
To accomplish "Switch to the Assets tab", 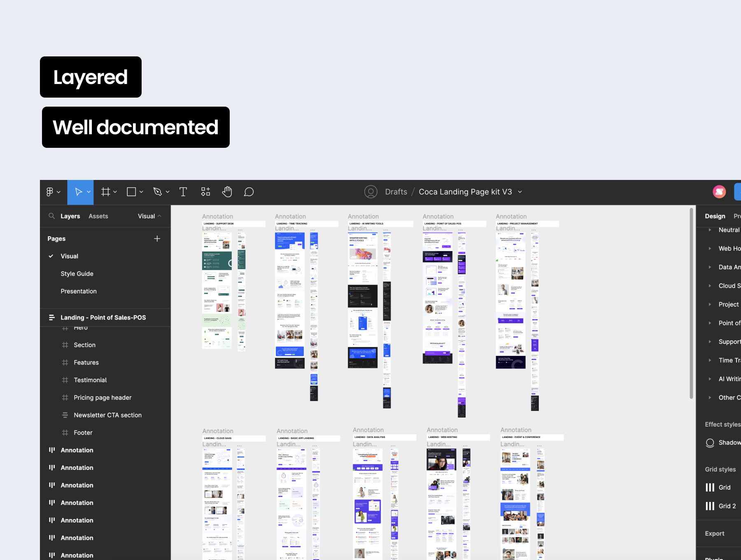I will 98,216.
